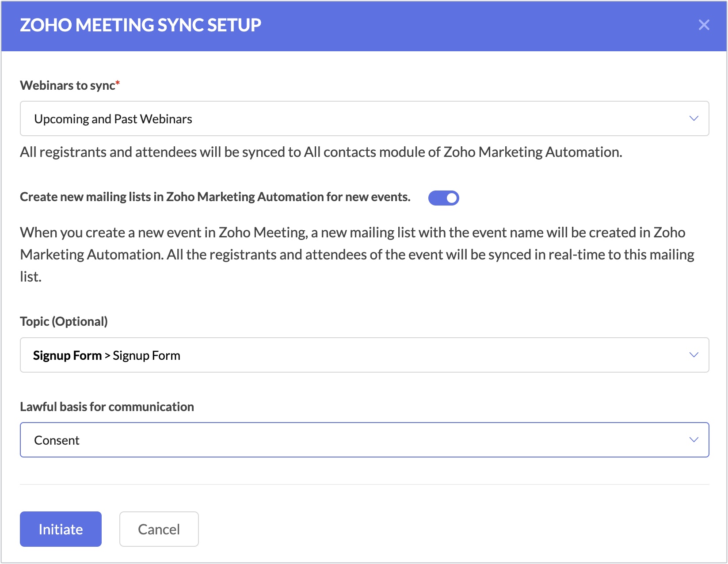Open the Topic (Optional) dropdown
Viewport: 728px width, 564px height.
click(x=364, y=355)
